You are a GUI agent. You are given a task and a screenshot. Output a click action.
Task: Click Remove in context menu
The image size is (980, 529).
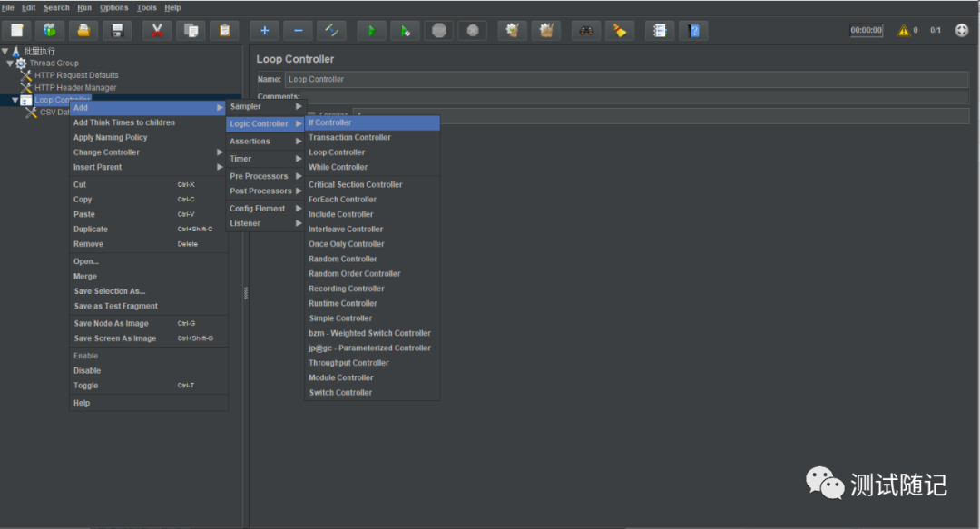[148, 244]
